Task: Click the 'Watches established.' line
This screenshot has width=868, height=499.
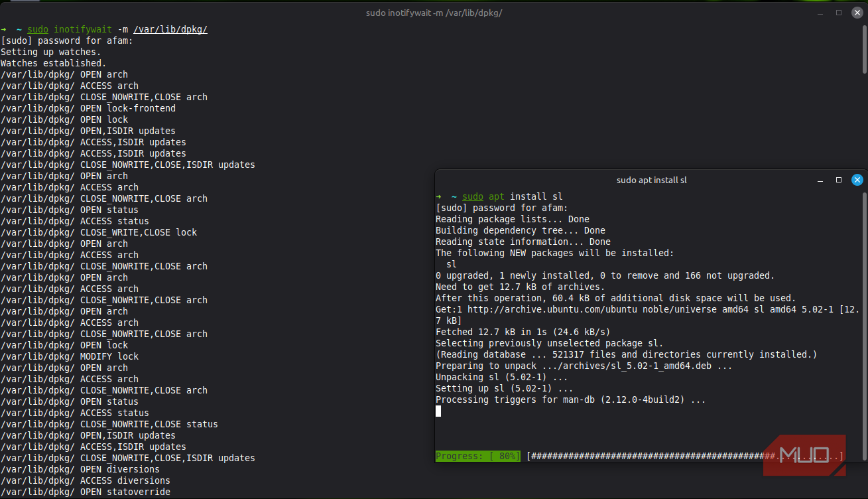Action: coord(53,64)
